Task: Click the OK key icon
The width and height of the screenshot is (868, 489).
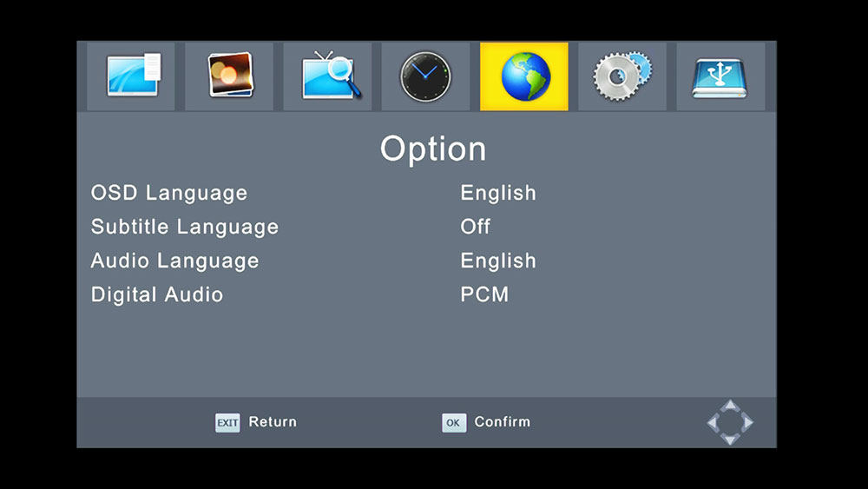Action: 454,422
